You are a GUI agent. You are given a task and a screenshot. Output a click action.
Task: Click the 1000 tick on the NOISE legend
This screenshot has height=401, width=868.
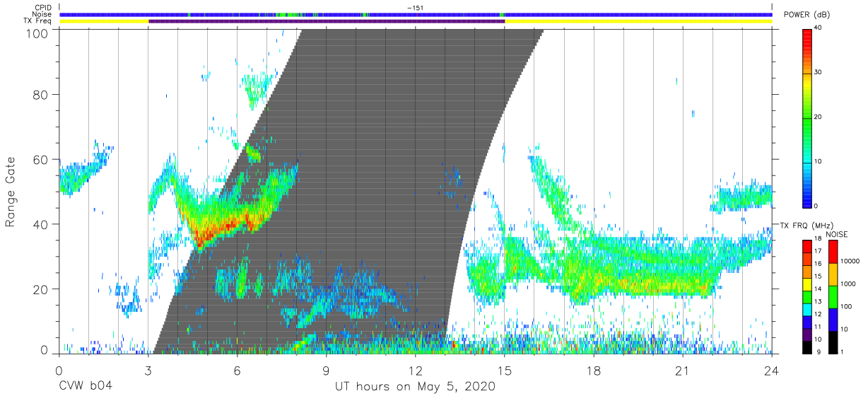click(848, 284)
